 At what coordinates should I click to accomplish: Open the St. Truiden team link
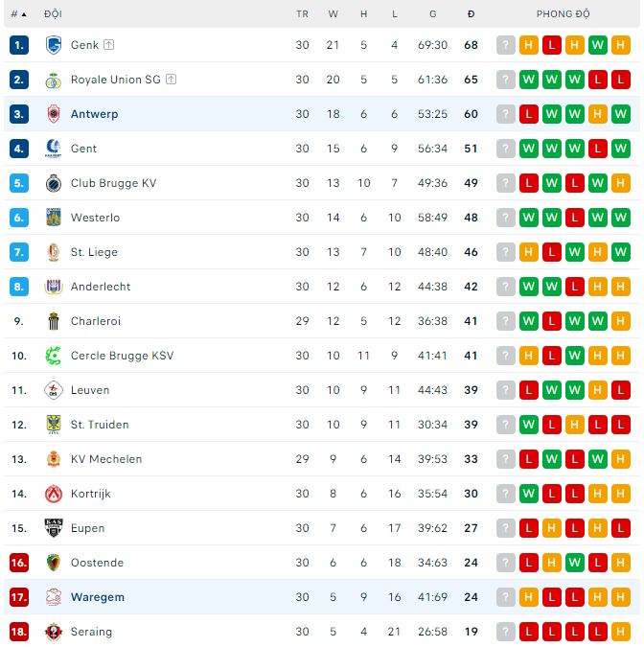click(x=100, y=425)
